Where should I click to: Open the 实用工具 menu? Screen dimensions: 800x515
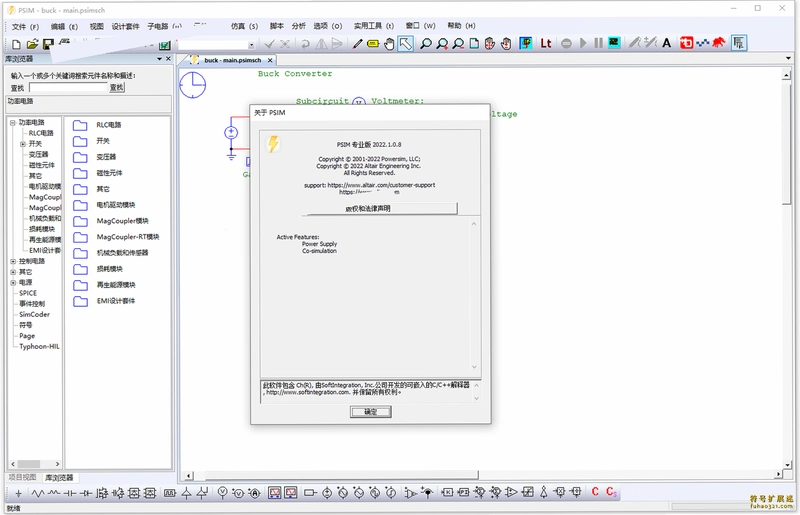pos(373,26)
